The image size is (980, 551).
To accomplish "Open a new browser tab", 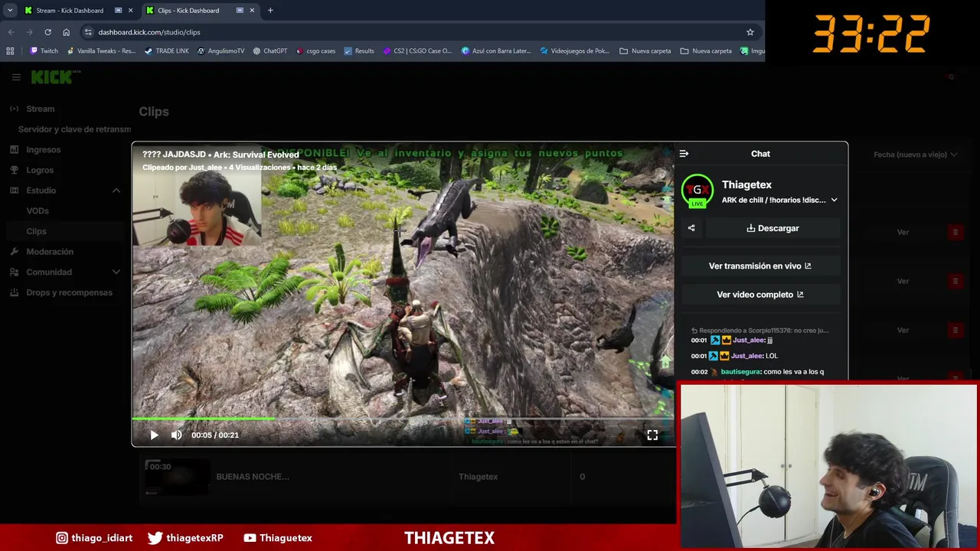I will pos(270,11).
